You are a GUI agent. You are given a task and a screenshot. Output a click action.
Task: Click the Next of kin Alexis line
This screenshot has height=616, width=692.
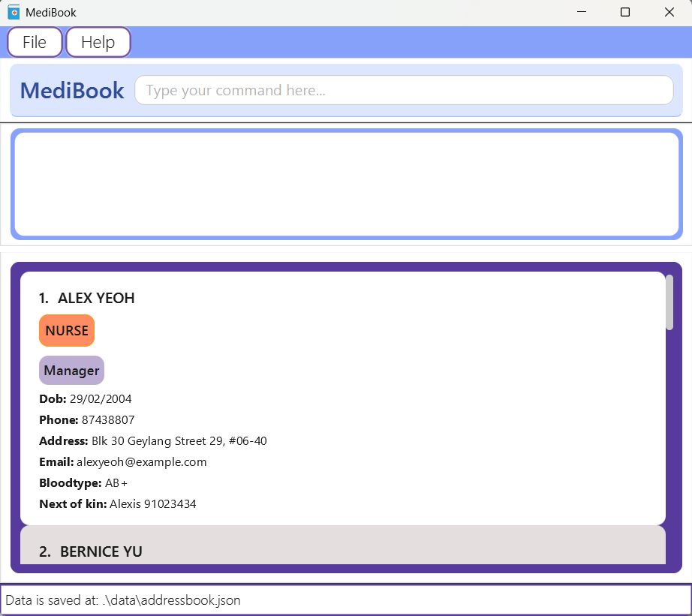(x=117, y=504)
